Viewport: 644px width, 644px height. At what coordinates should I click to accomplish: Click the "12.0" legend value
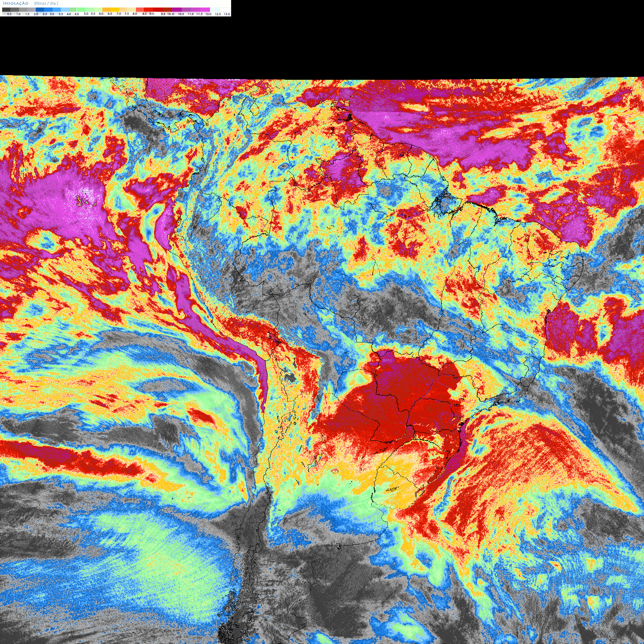tap(208, 14)
